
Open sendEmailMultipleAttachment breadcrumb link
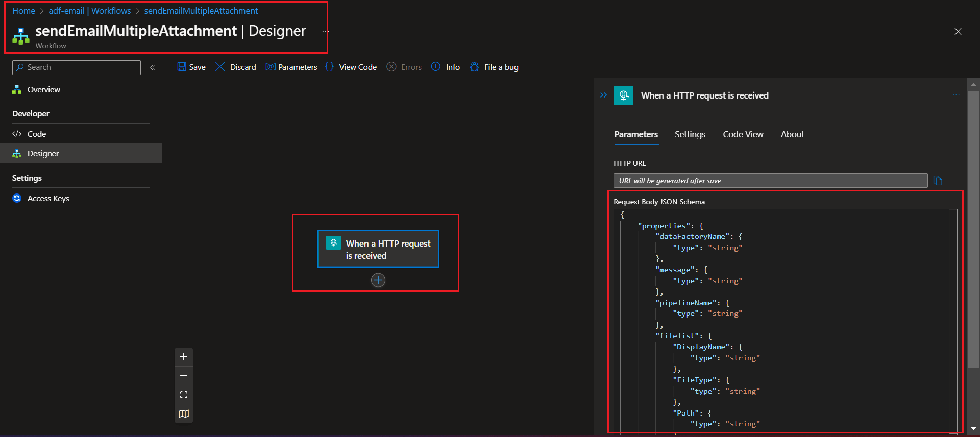pos(201,11)
